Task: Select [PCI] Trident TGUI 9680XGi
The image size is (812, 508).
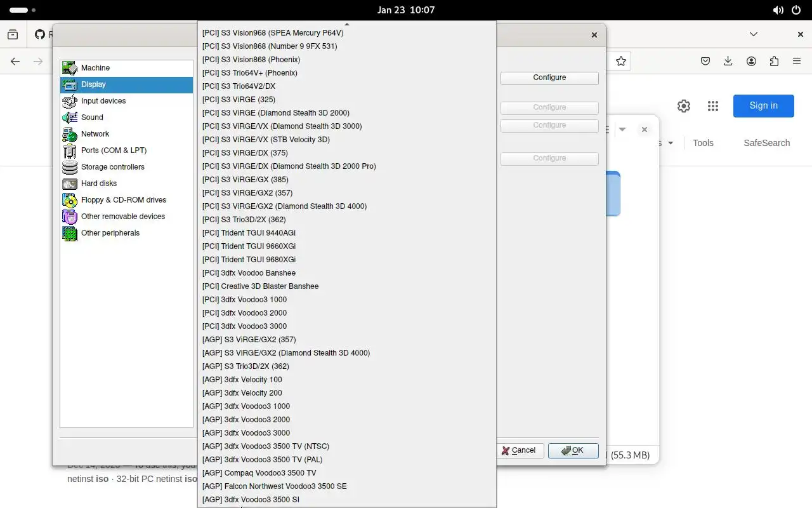Action: pyautogui.click(x=347, y=260)
